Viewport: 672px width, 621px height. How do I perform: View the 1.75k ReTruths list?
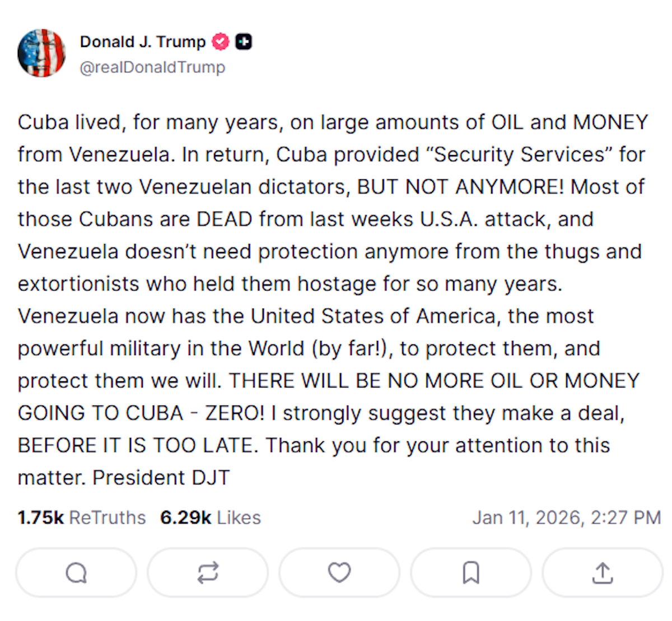tap(82, 517)
